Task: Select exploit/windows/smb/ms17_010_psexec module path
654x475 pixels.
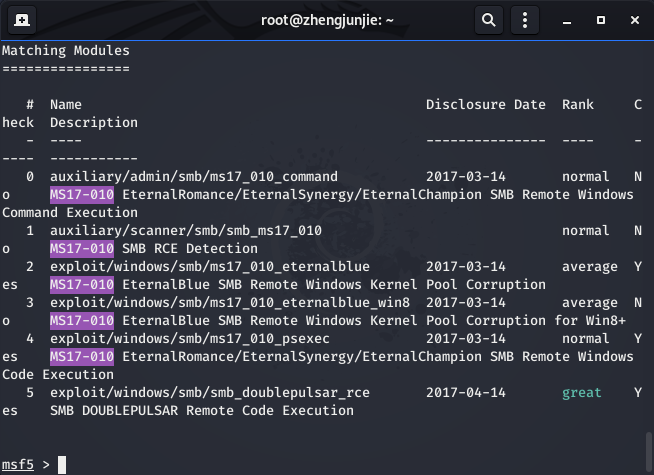Action: [190, 339]
